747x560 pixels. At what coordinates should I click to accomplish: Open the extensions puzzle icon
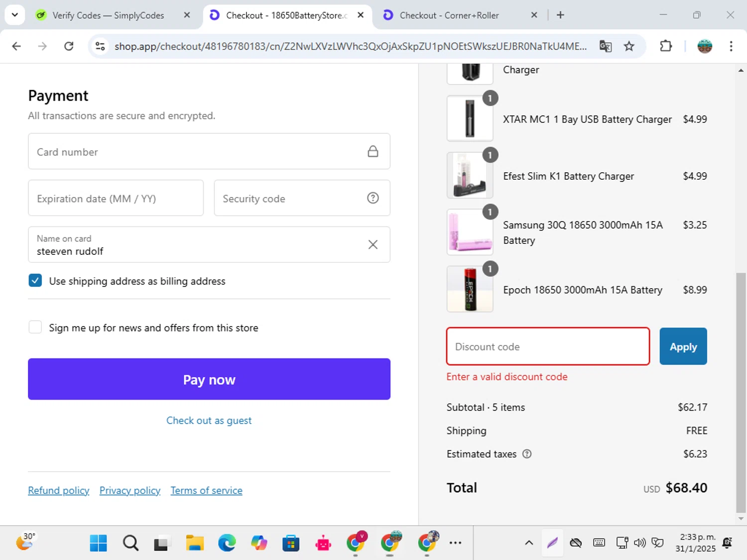(x=666, y=46)
